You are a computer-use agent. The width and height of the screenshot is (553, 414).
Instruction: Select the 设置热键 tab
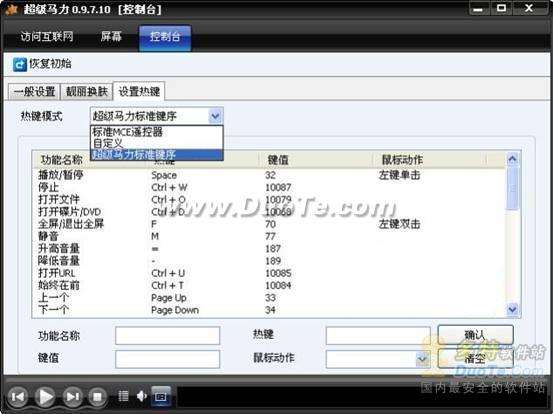[x=139, y=91]
